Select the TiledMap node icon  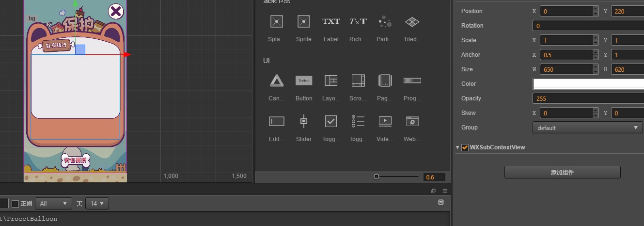point(412,21)
